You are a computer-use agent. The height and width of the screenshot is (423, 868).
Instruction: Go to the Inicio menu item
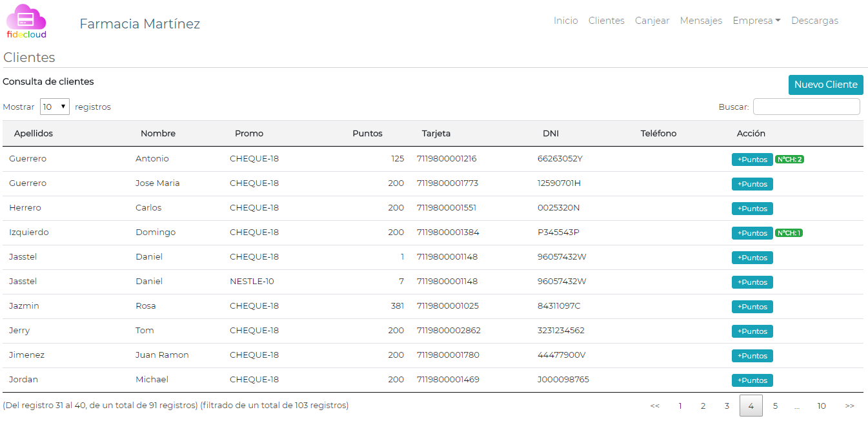565,21
